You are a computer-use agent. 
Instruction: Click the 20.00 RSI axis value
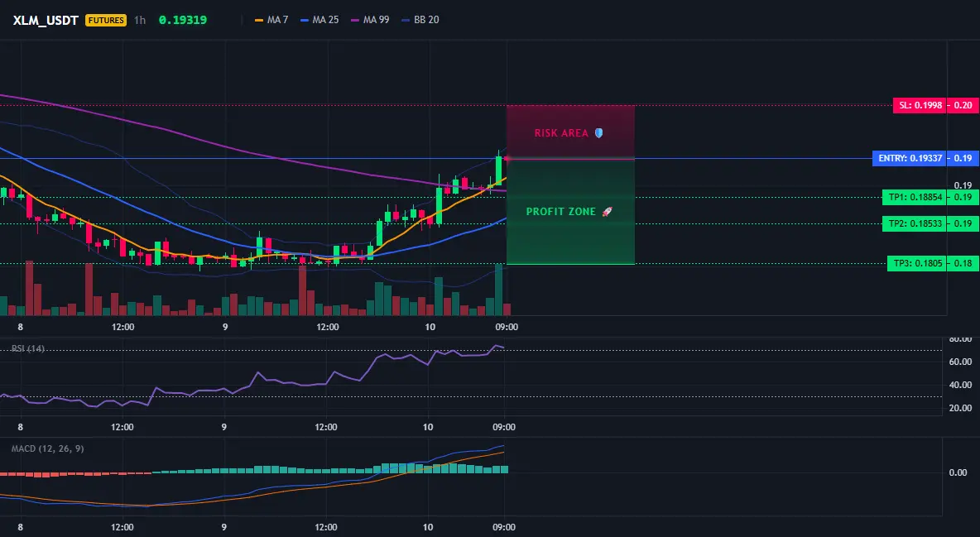960,408
